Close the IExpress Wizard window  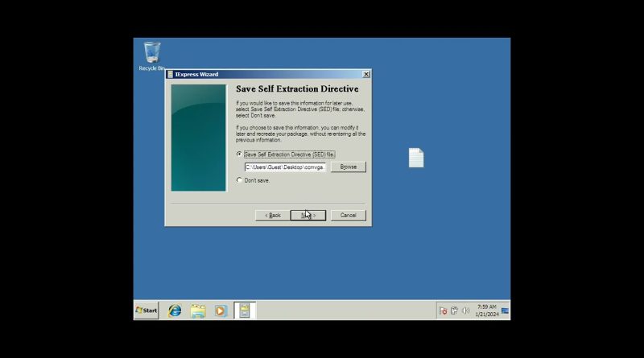[366, 74]
